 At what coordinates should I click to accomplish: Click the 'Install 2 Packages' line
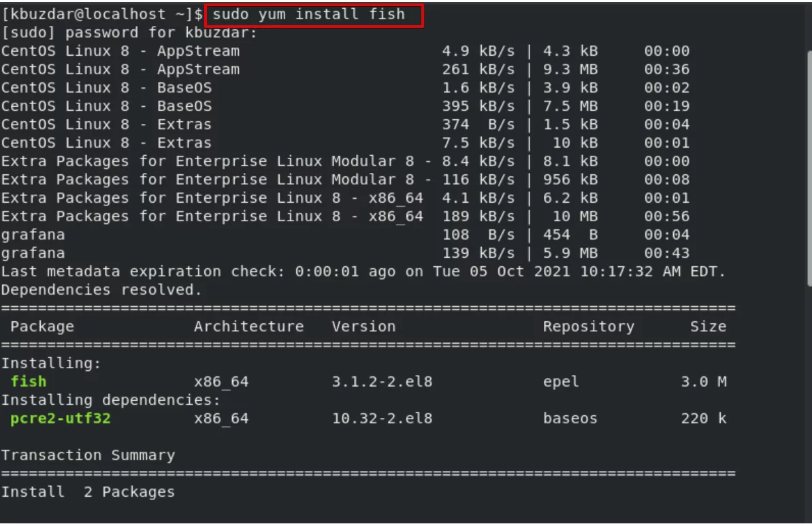pyautogui.click(x=88, y=492)
